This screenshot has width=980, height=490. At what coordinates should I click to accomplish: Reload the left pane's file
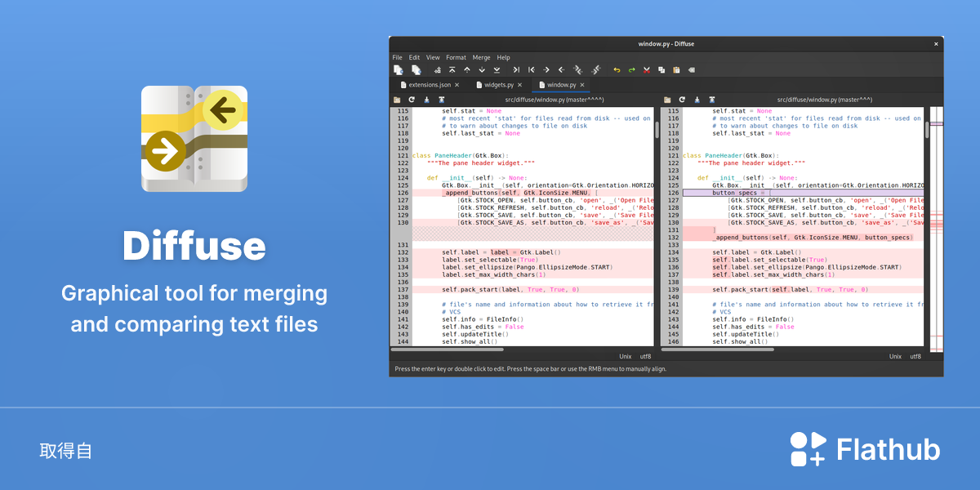pyautogui.click(x=412, y=100)
